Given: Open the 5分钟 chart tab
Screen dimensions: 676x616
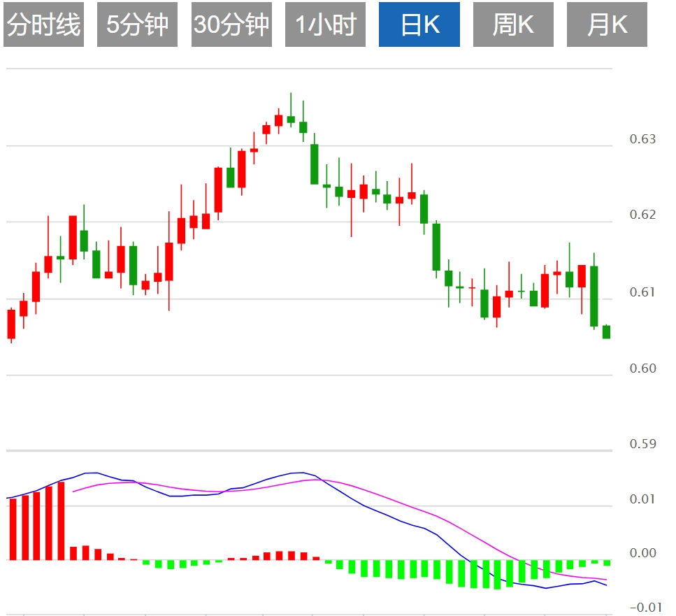Looking at the screenshot, I should point(137,25).
